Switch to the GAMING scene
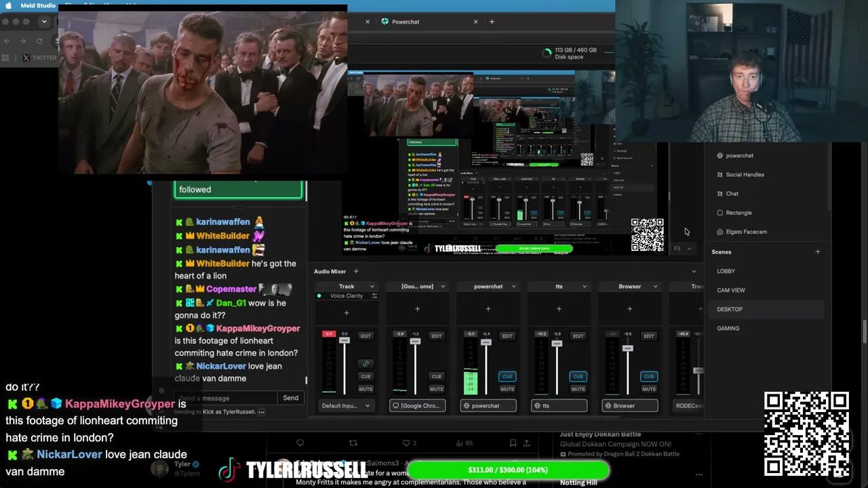 pyautogui.click(x=768, y=328)
